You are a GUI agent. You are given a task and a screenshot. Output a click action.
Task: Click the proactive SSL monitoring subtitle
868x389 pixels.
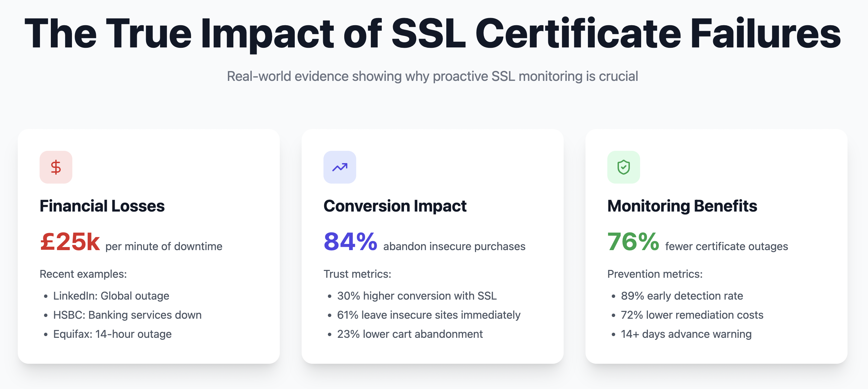tap(433, 76)
